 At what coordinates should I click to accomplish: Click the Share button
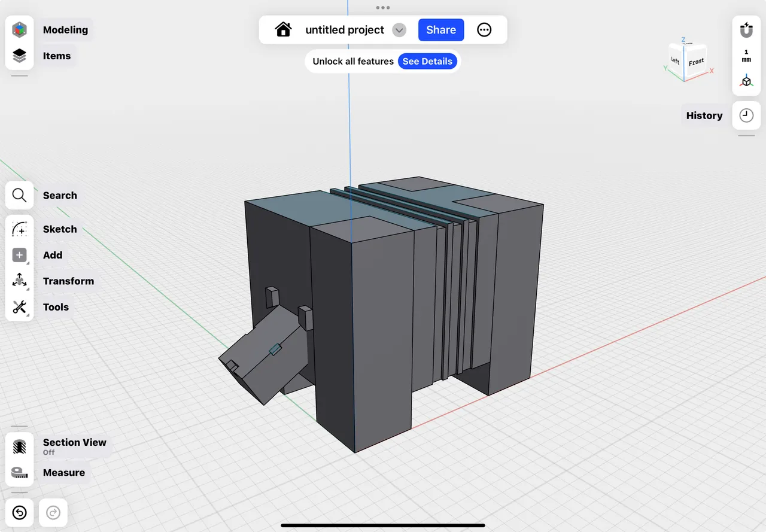(441, 29)
